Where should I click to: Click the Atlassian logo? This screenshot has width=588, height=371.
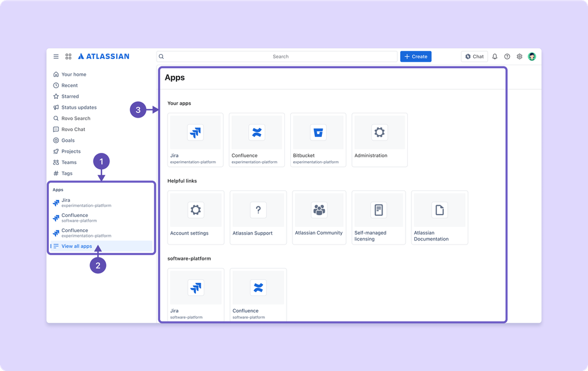click(104, 56)
